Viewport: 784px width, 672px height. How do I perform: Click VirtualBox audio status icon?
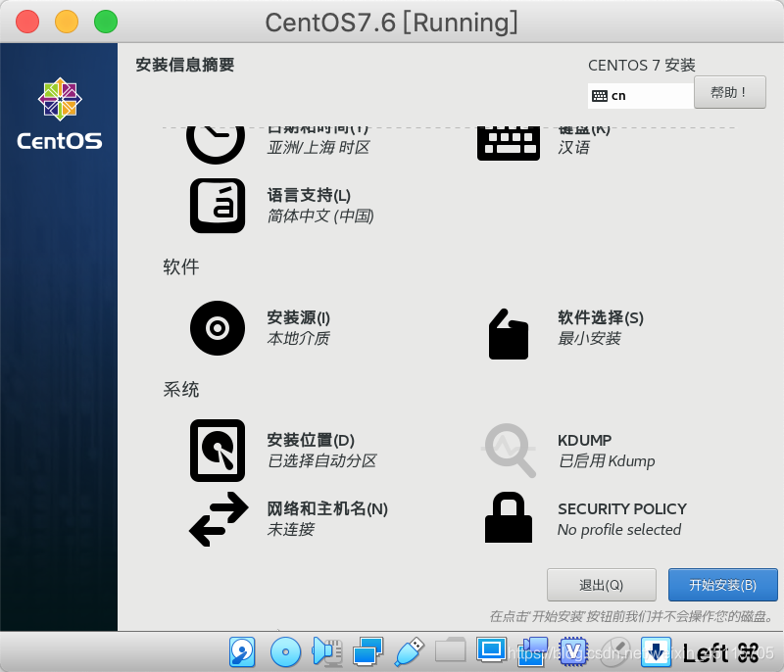point(327,652)
